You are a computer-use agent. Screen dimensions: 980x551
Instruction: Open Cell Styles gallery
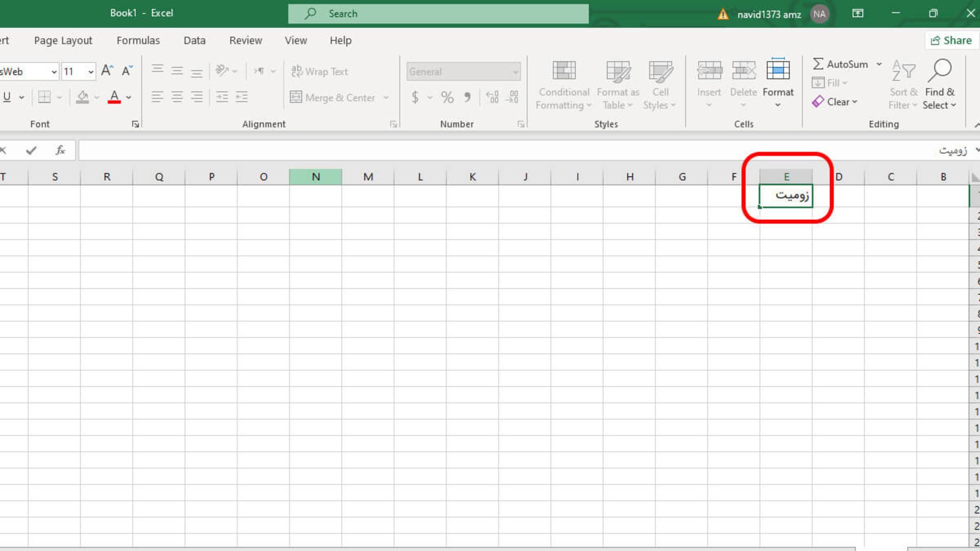pos(660,85)
